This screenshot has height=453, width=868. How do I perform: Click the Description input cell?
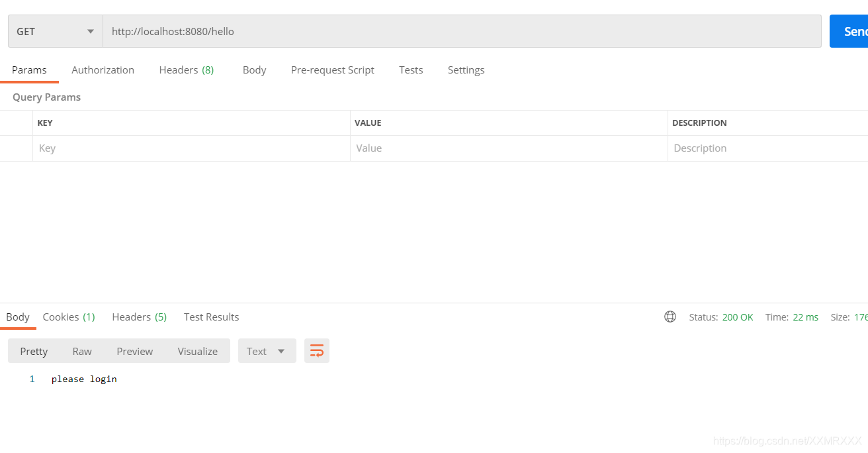coord(767,148)
